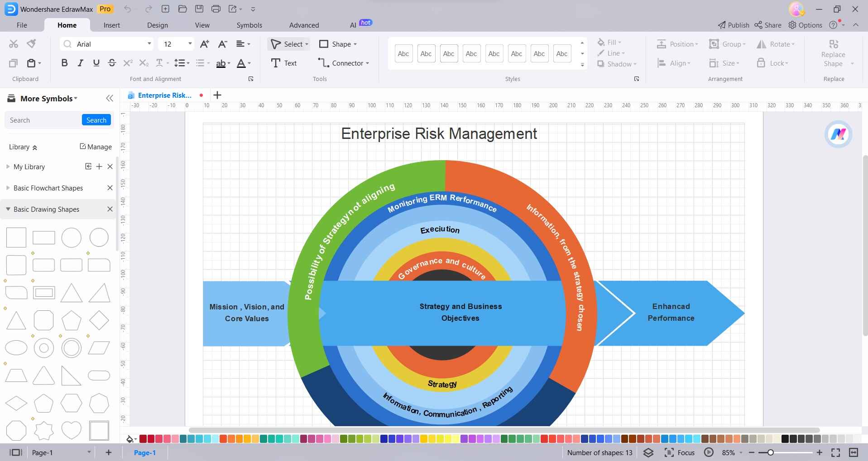The width and height of the screenshot is (868, 461).
Task: Create a new document with the plus icon
Action: (x=166, y=9)
